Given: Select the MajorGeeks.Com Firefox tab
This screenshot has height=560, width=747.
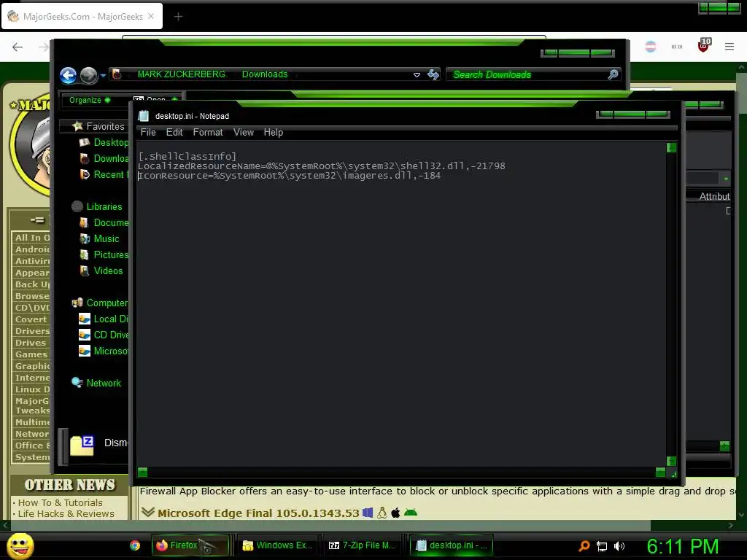Looking at the screenshot, I should point(82,17).
